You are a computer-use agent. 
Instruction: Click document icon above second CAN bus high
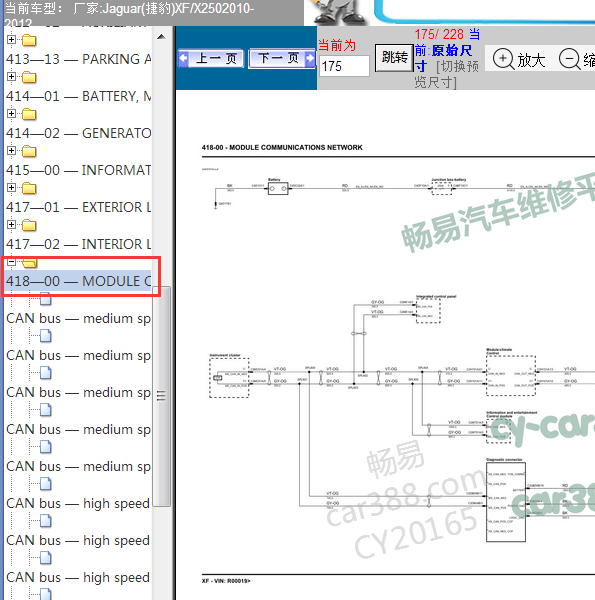(46, 521)
